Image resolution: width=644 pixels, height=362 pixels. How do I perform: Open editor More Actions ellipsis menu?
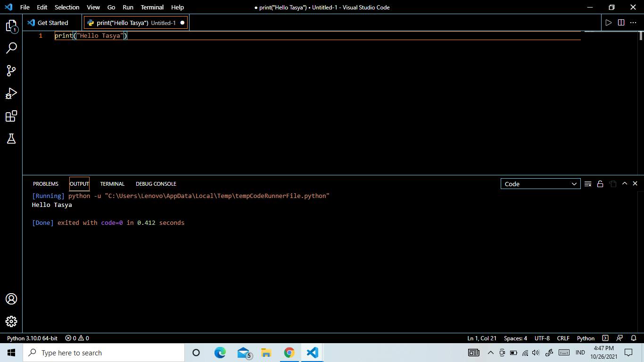pyautogui.click(x=634, y=23)
